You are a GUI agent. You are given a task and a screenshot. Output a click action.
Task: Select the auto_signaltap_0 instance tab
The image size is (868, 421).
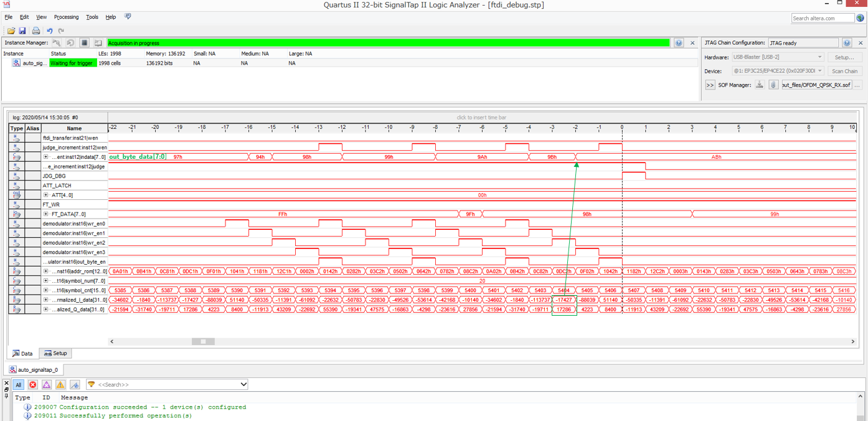click(x=34, y=370)
